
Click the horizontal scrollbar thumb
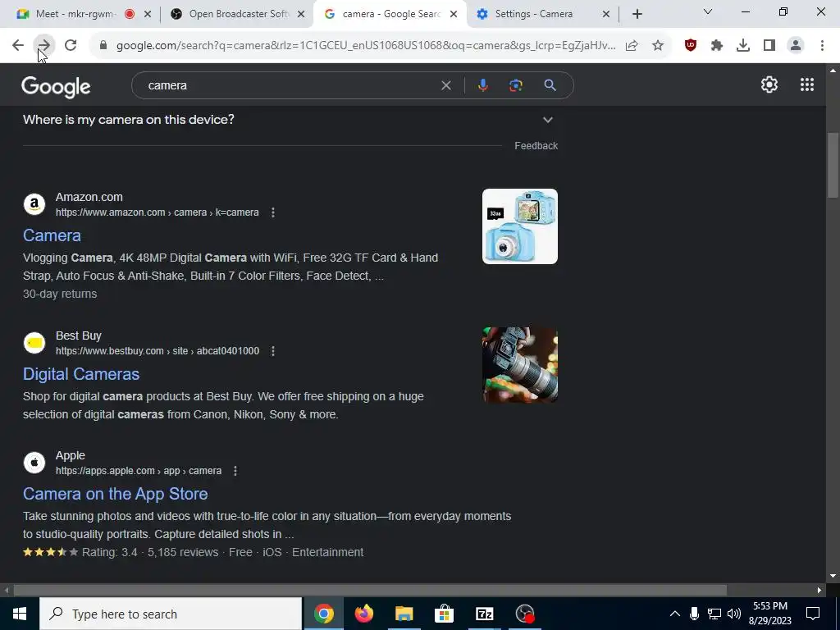[370, 591]
